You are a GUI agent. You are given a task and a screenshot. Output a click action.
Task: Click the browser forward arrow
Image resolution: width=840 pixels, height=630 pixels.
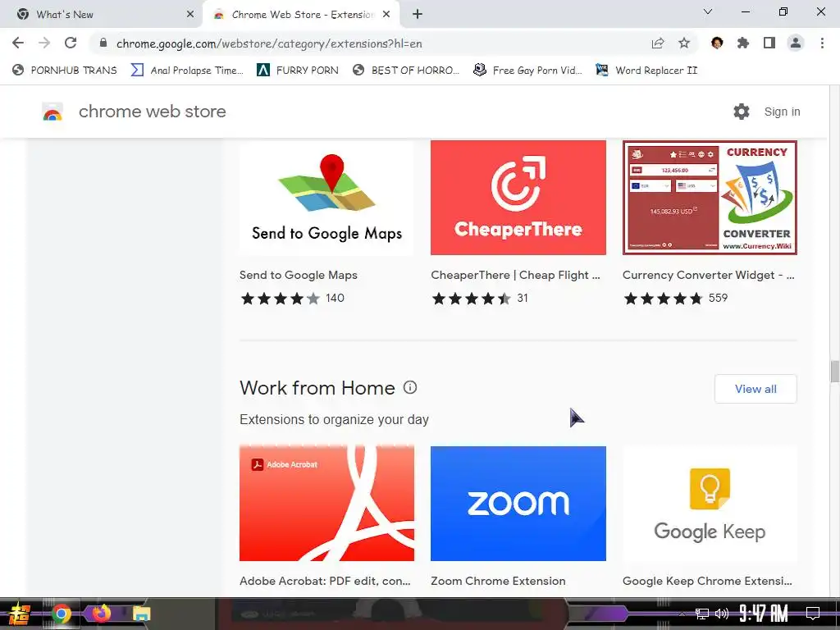coord(44,43)
